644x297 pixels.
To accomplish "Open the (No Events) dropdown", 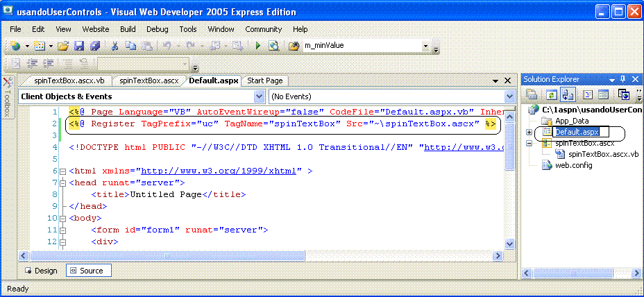I will click(x=509, y=97).
